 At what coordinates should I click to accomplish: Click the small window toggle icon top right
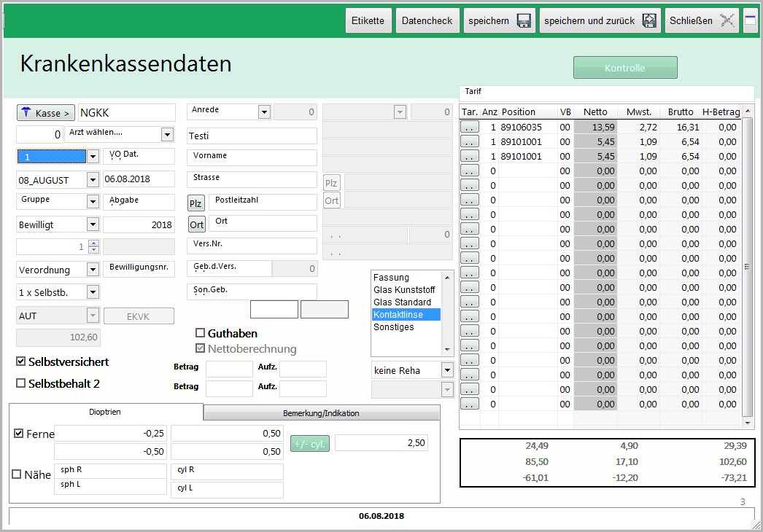click(x=750, y=20)
